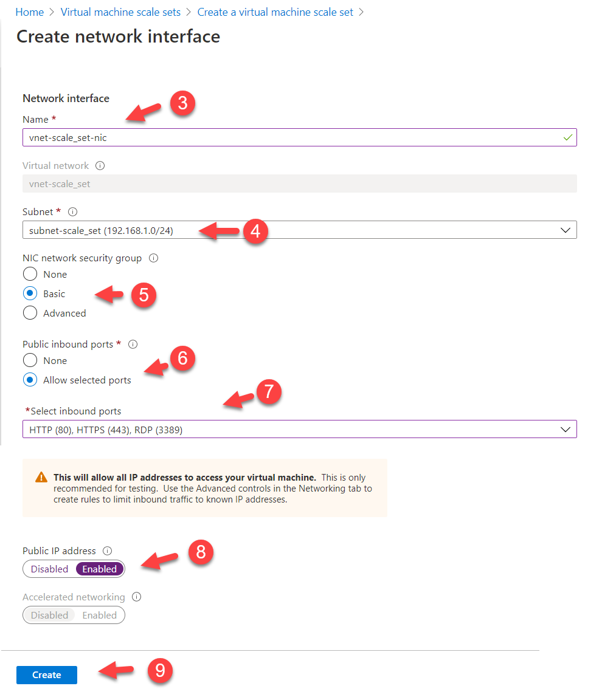Image resolution: width=616 pixels, height=700 pixels.
Task: Click the Create button
Action: click(47, 675)
